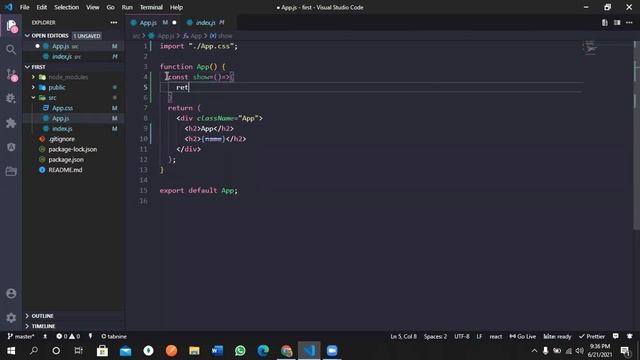Screen dimensions: 640x360
Task: Open the Terminal menu
Action: (151, 7)
